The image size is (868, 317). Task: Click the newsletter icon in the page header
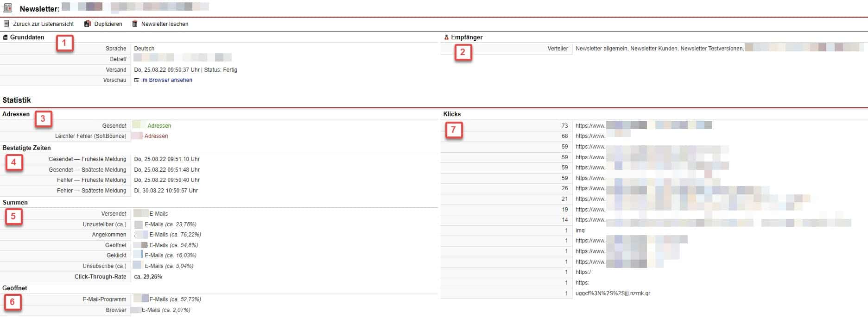7,8
